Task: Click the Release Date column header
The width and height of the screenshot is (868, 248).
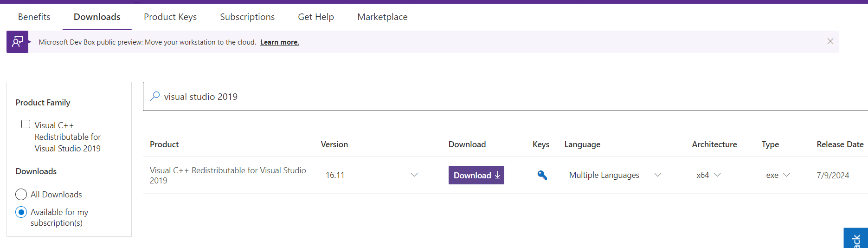Action: [840, 144]
